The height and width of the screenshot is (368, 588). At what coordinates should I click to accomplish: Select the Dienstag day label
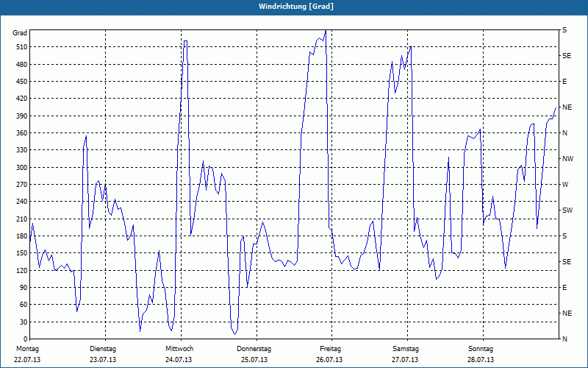tap(103, 349)
